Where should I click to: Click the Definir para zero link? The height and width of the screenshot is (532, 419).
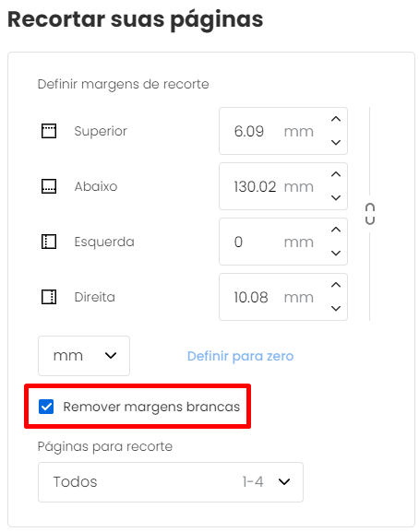tap(240, 356)
